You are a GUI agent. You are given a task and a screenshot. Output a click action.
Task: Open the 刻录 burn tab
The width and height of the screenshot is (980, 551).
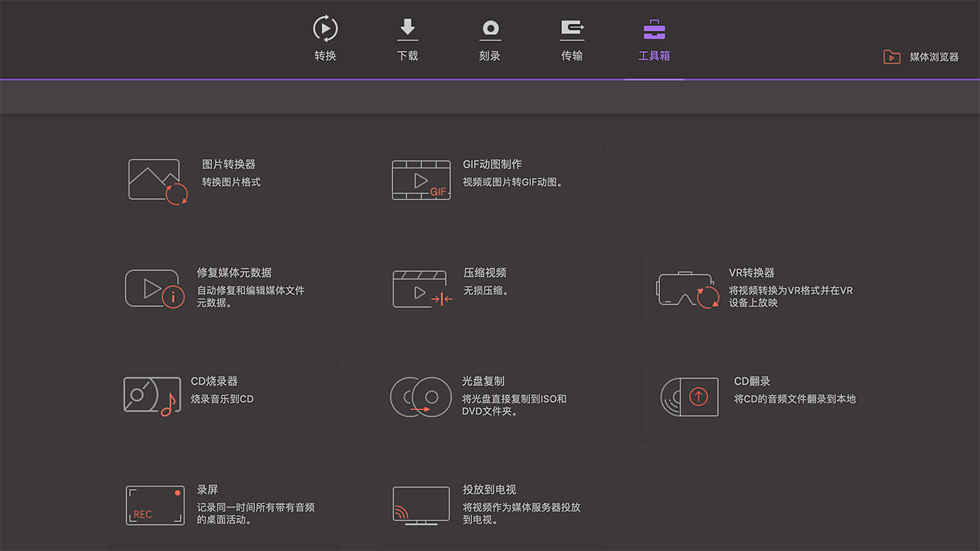point(490,40)
